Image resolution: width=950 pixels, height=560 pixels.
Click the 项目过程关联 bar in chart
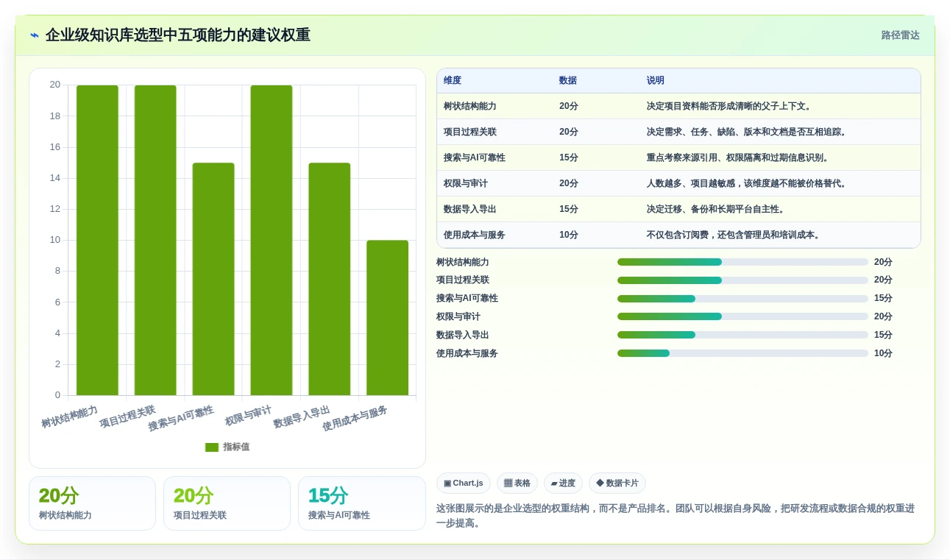155,241
